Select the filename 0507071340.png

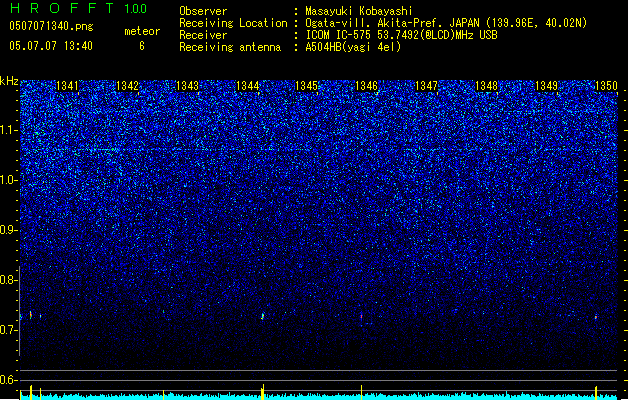pos(51,27)
